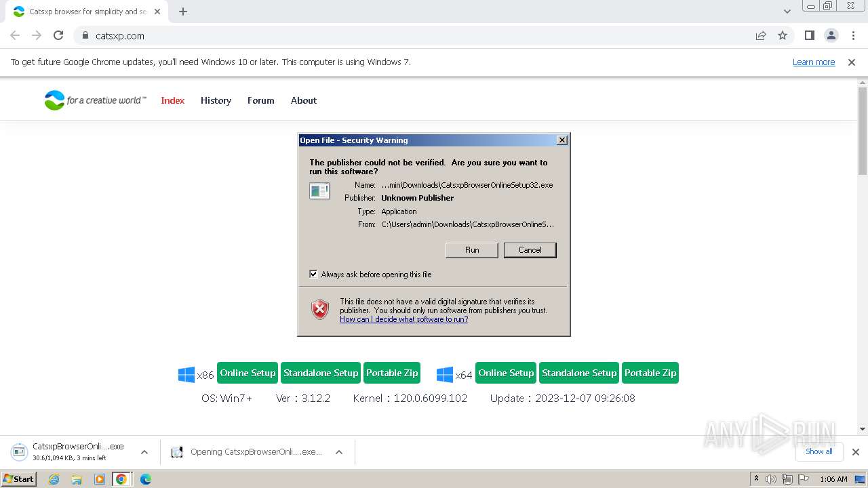The height and width of the screenshot is (488, 868).
Task: Click the site lock icon in address bar
Action: [x=85, y=36]
